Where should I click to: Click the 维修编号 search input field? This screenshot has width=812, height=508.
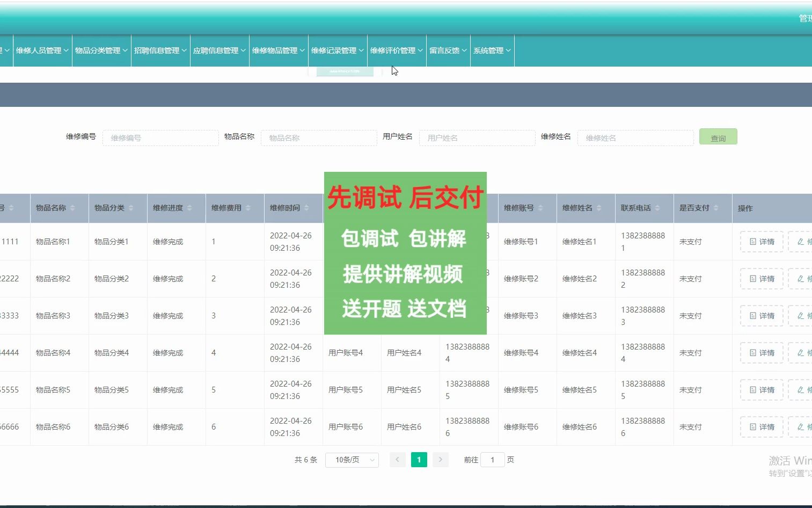[x=160, y=137]
